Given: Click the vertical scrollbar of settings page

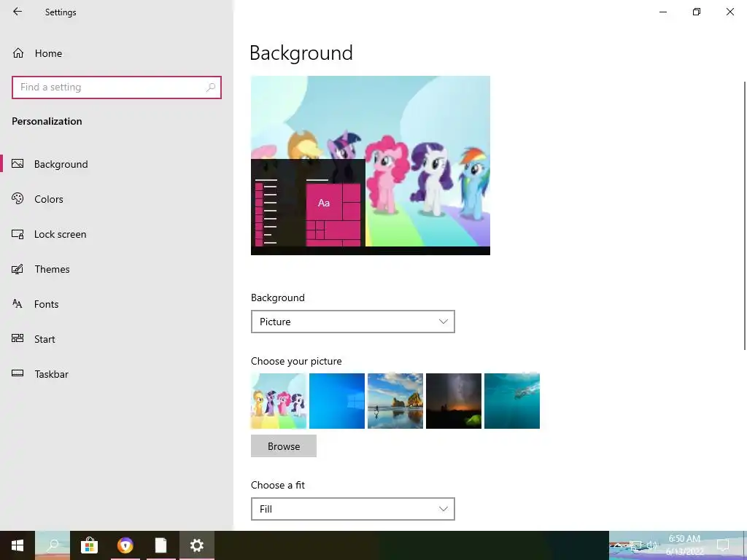Looking at the screenshot, I should pos(744,216).
